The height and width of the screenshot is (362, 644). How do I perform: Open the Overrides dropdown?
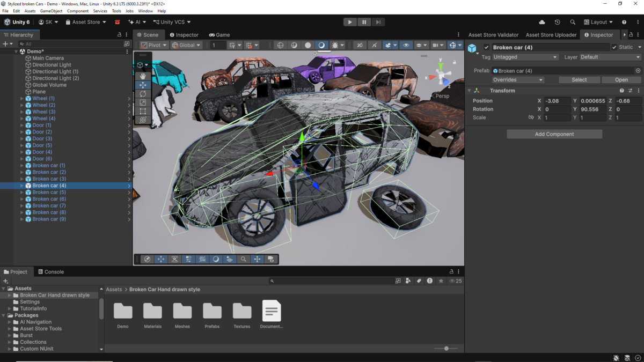point(517,80)
